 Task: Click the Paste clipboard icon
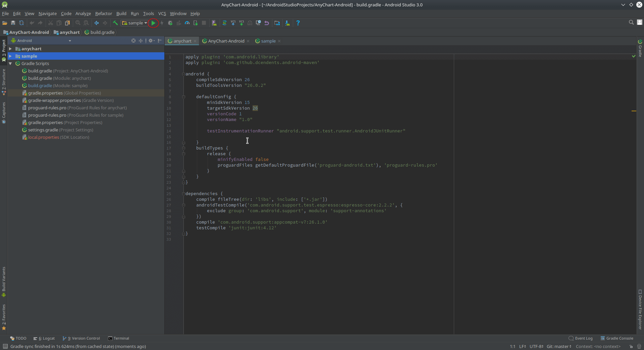click(x=67, y=23)
